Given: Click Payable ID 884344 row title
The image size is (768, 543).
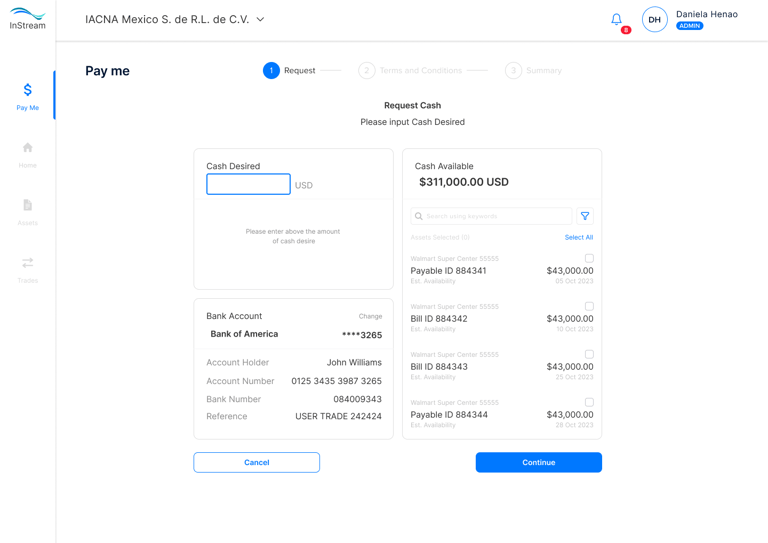Looking at the screenshot, I should click(x=449, y=415).
